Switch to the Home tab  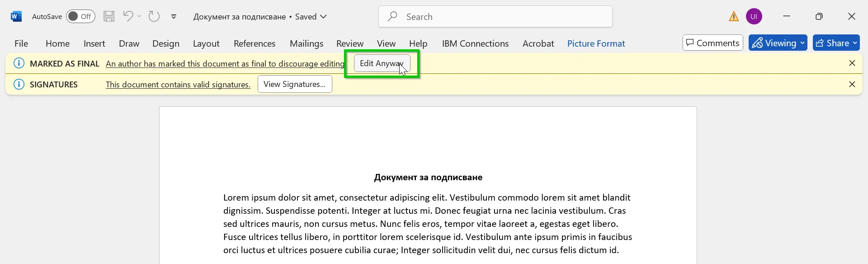point(58,43)
